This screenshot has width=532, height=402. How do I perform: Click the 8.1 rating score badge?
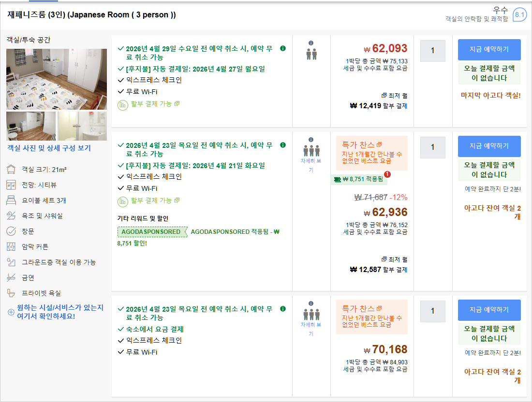pos(519,15)
